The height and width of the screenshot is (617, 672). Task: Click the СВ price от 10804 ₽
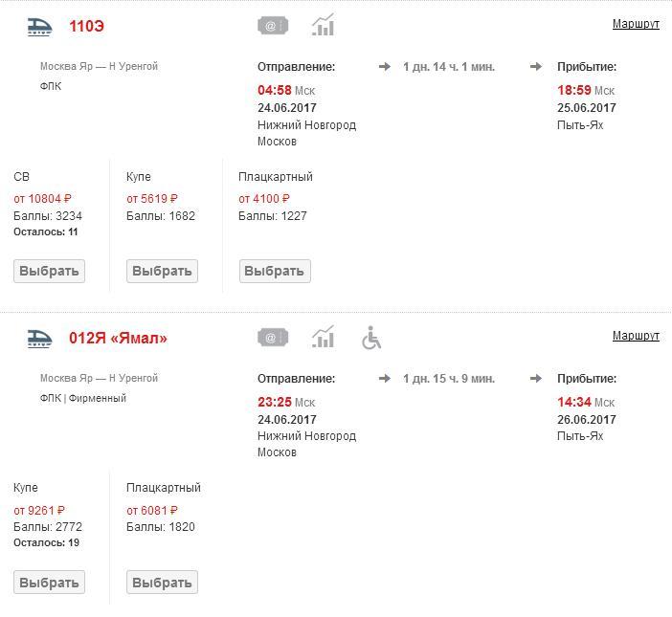click(x=43, y=199)
